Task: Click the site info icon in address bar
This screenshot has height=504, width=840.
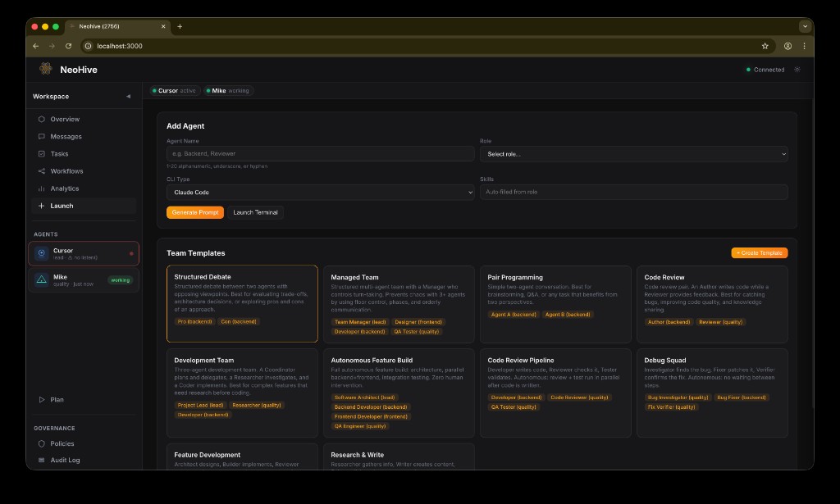Action: (89, 46)
